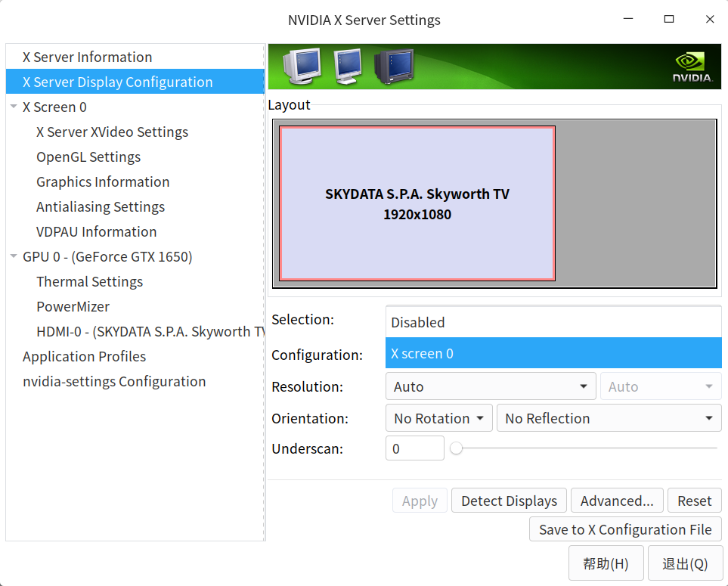Select Disabled in the configuration list
Screen dimensions: 728x586
tap(553, 322)
